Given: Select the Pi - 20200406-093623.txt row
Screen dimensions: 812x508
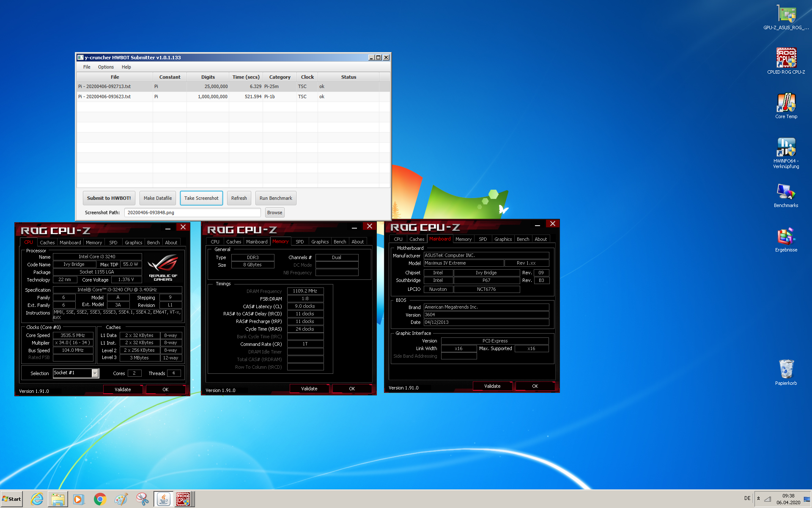Looking at the screenshot, I should coord(233,97).
